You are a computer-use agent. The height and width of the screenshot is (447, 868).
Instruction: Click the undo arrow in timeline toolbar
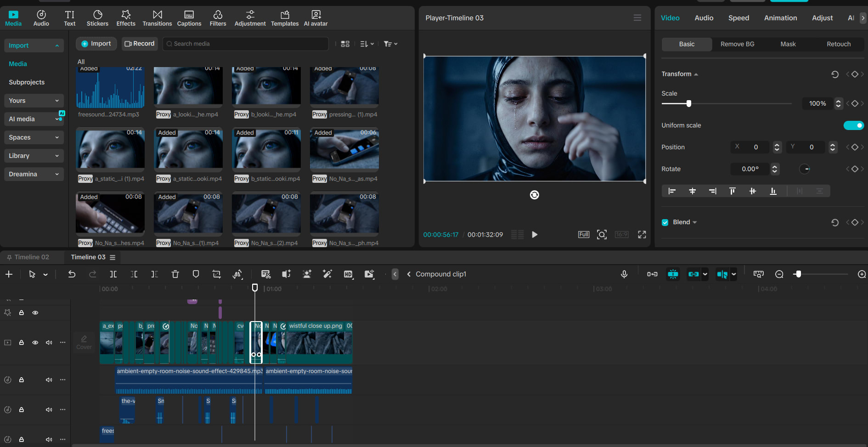[x=72, y=274]
